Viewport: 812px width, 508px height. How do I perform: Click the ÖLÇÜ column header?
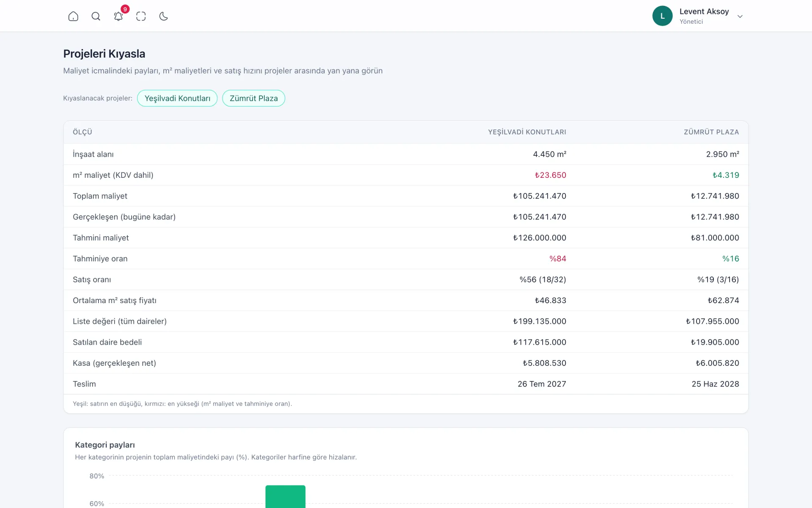point(82,132)
